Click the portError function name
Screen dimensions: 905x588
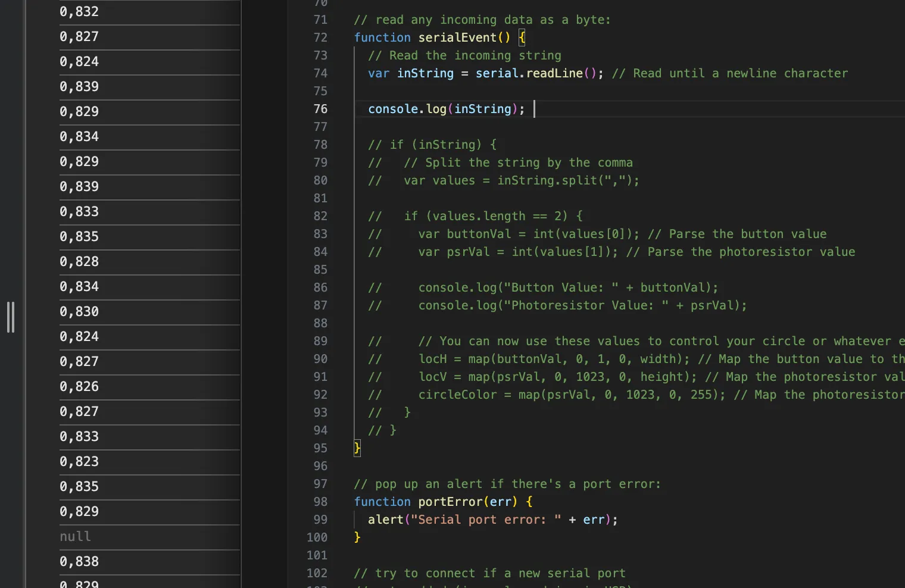[x=450, y=502]
